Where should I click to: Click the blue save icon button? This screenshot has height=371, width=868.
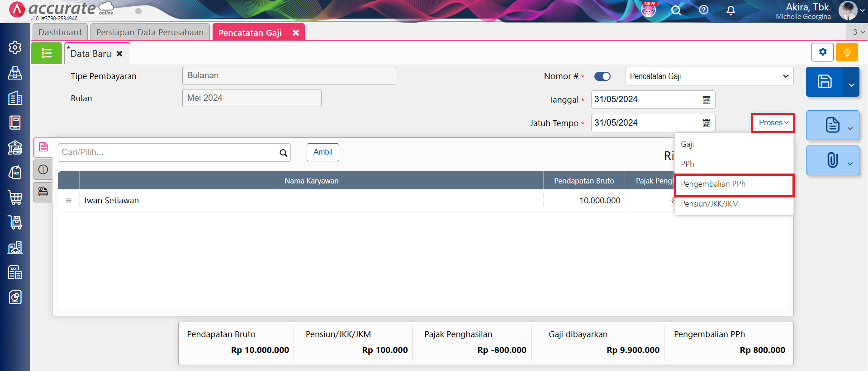824,82
